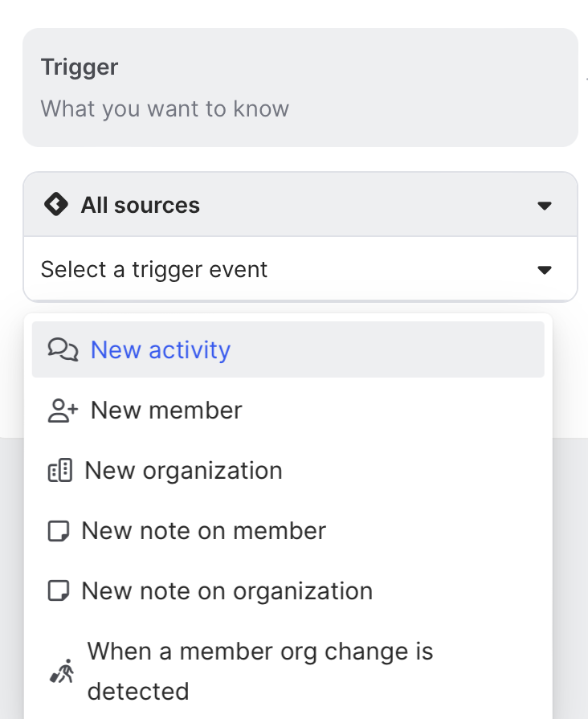Open the Select a trigger event combo box
Screen dimensions: 588x719
click(289, 269)
